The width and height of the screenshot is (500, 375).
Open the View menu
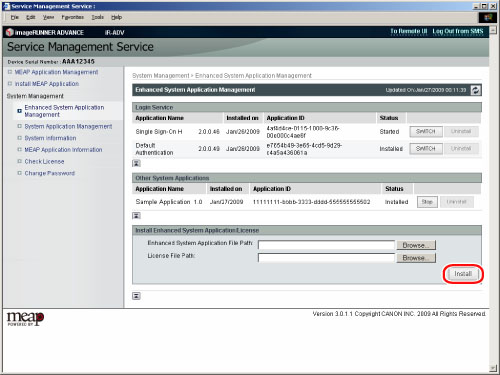pyautogui.click(x=48, y=17)
